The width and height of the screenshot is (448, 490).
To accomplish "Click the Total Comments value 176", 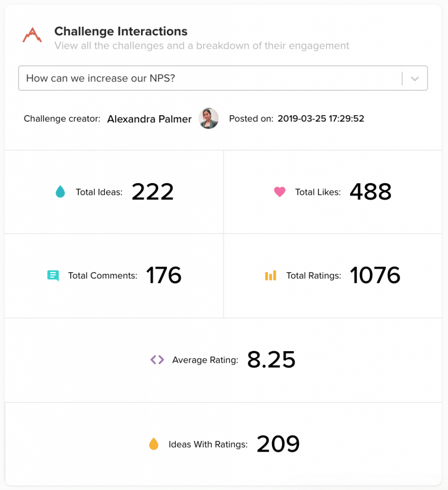I will (x=164, y=276).
